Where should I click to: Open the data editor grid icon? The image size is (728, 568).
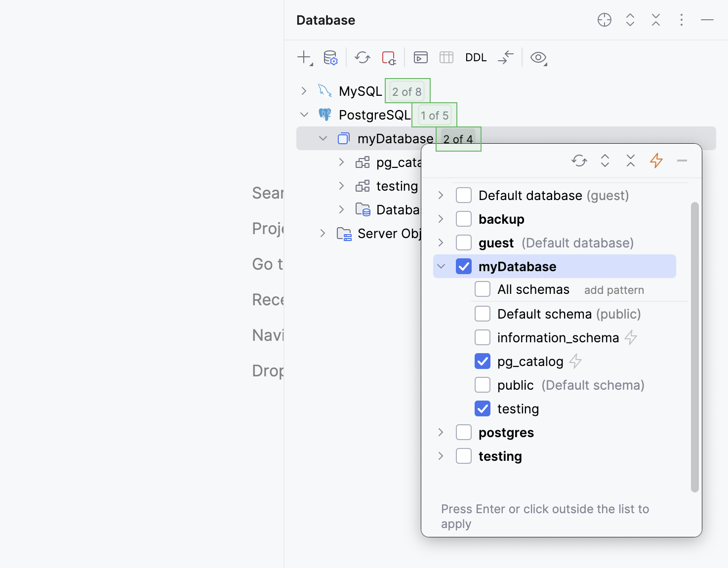click(x=446, y=57)
